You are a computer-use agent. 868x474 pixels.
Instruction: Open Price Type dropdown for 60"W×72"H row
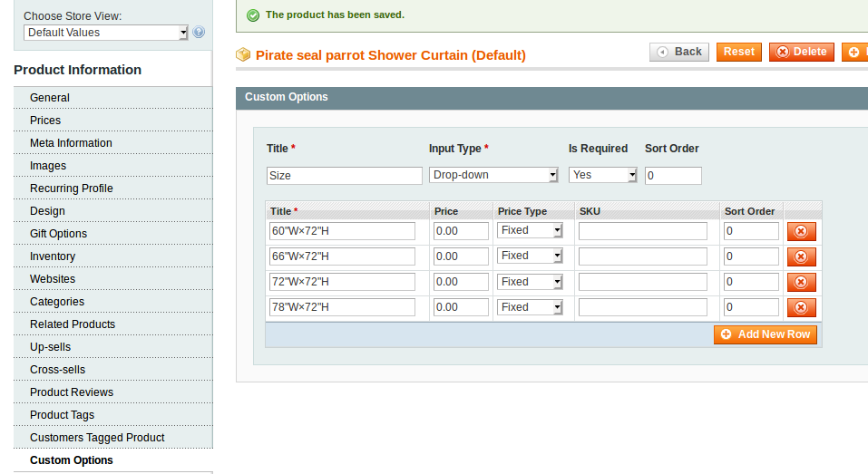[x=531, y=231]
